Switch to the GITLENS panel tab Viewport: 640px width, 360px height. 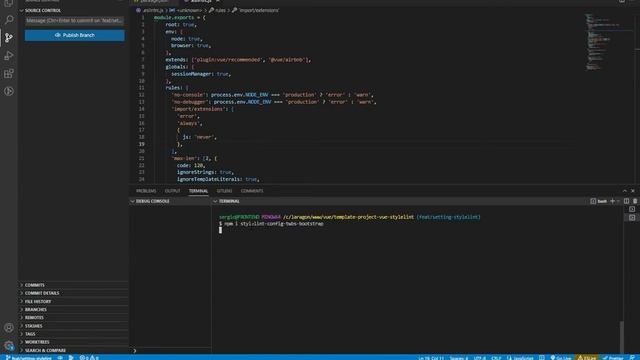(224, 191)
